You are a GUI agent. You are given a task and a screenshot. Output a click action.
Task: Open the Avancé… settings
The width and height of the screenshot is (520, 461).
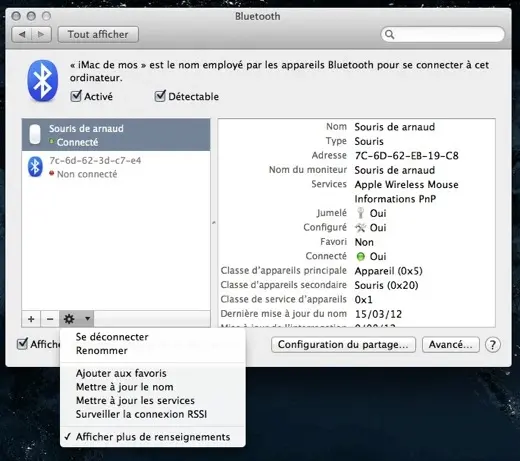[x=451, y=345]
